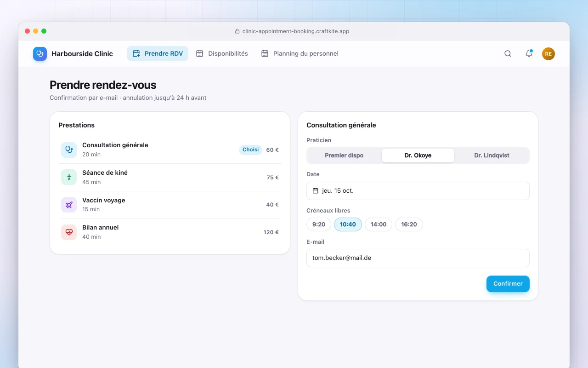Select the Bilan annuel service

170,232
